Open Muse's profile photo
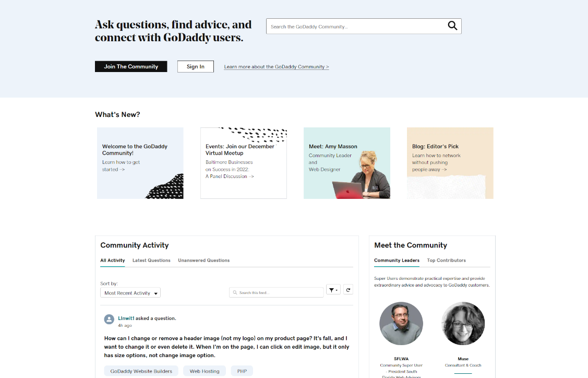Viewport: 588px width, 378px height. (x=463, y=324)
